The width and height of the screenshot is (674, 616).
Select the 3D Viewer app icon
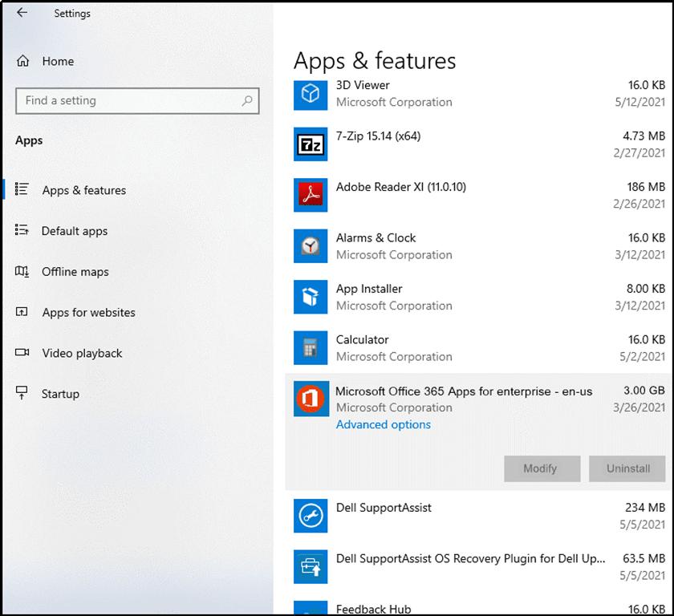coord(311,93)
